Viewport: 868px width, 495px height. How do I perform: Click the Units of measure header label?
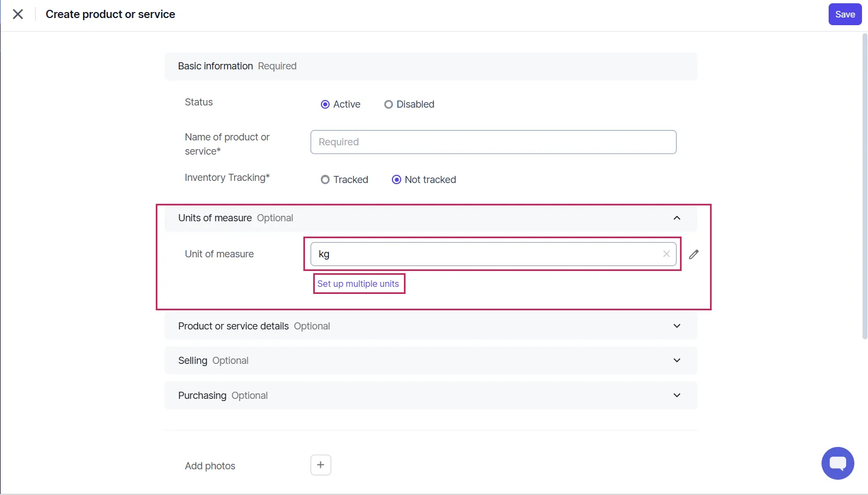click(x=215, y=218)
